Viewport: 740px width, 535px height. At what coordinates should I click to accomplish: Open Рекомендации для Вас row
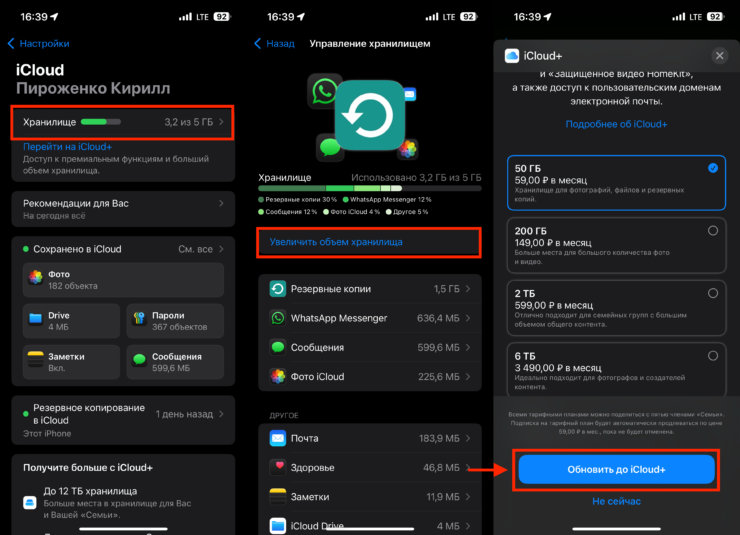[123, 209]
